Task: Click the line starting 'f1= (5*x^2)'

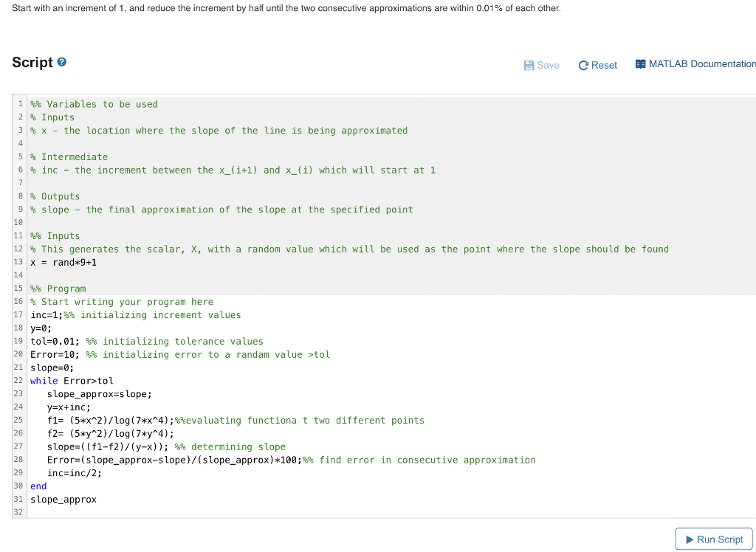Action: [236, 421]
